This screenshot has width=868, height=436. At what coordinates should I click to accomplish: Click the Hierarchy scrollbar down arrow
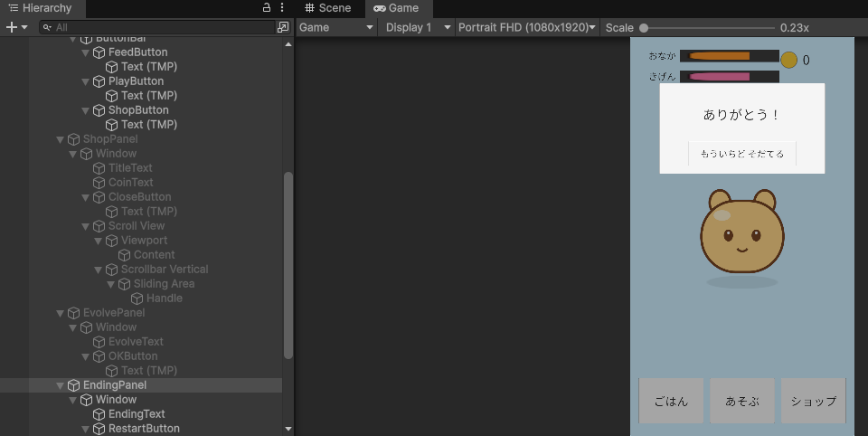(288, 429)
